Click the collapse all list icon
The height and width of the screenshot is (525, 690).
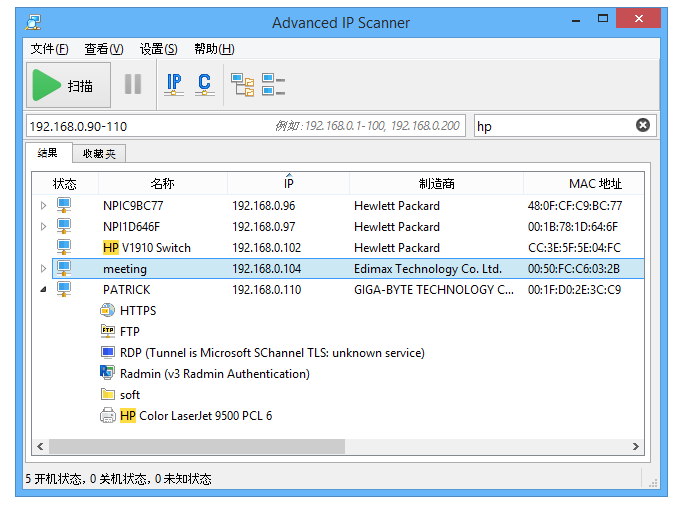coord(273,84)
